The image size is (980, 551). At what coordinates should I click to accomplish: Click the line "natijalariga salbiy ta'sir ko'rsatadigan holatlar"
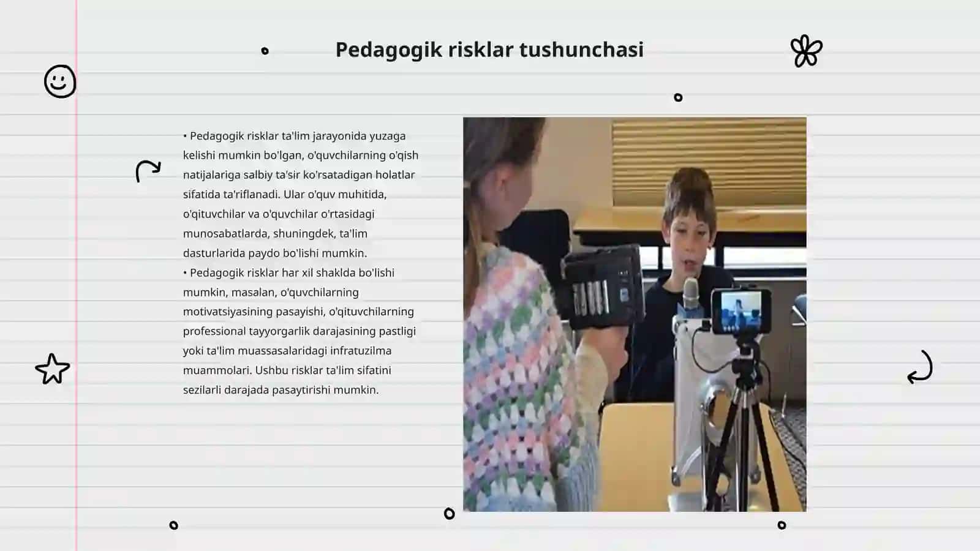click(x=299, y=175)
